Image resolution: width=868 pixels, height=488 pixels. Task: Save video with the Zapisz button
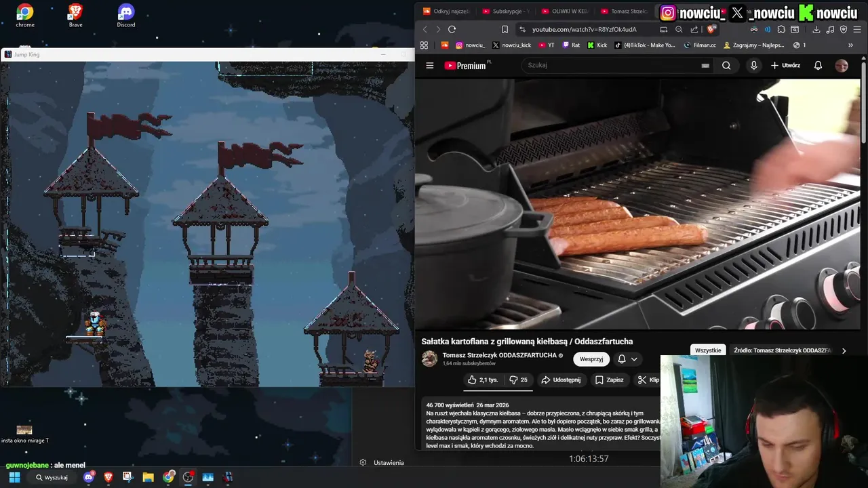[609, 380]
